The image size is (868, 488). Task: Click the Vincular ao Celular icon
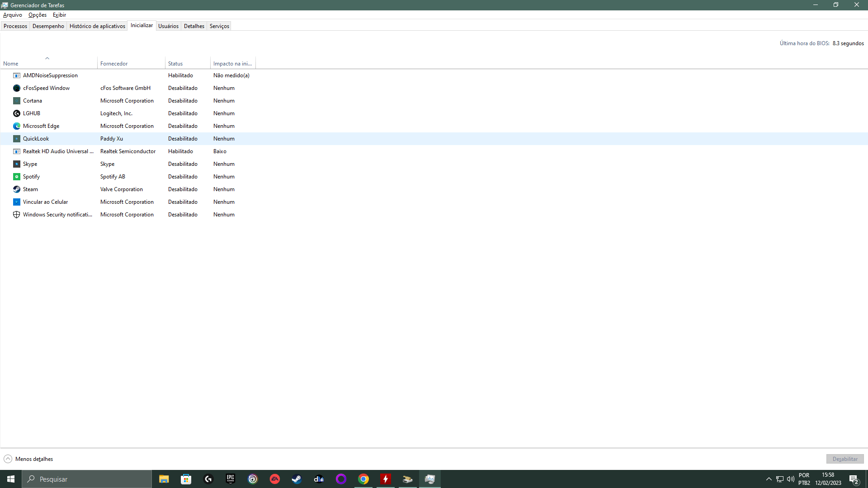pyautogui.click(x=17, y=202)
